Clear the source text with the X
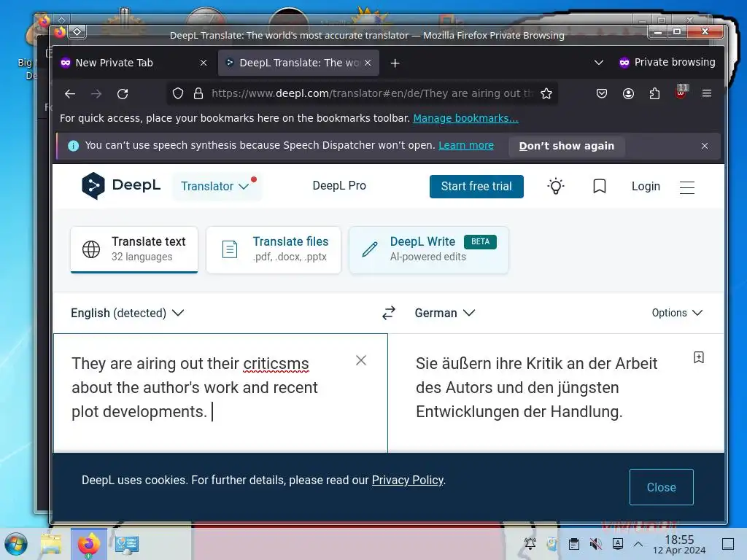The width and height of the screenshot is (747, 560). coord(361,360)
